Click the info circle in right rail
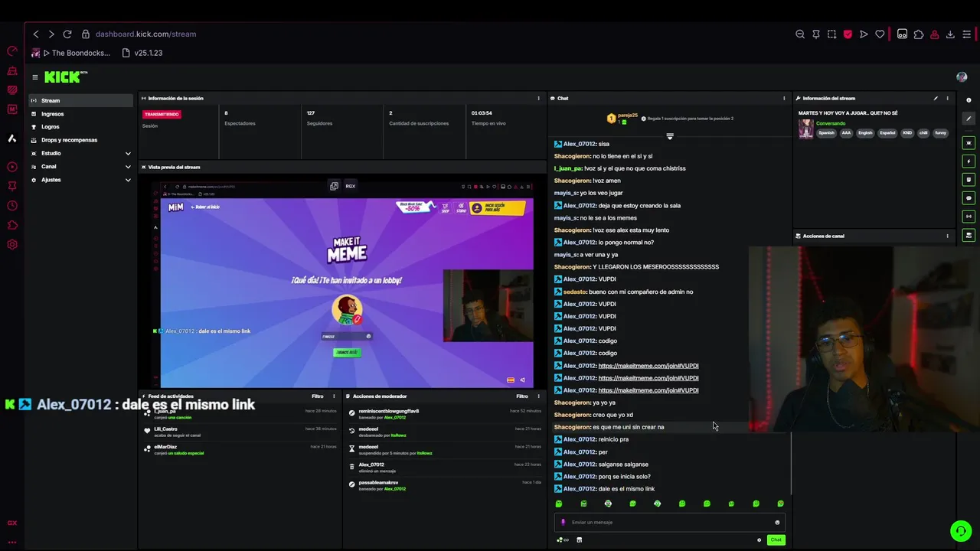 click(969, 100)
